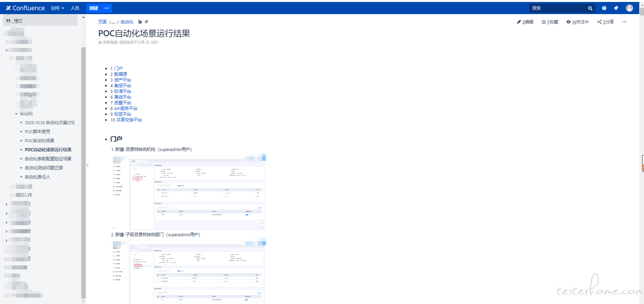The width and height of the screenshot is (644, 304).
Task: Click the 页面 breadcrumb link
Action: click(x=102, y=22)
